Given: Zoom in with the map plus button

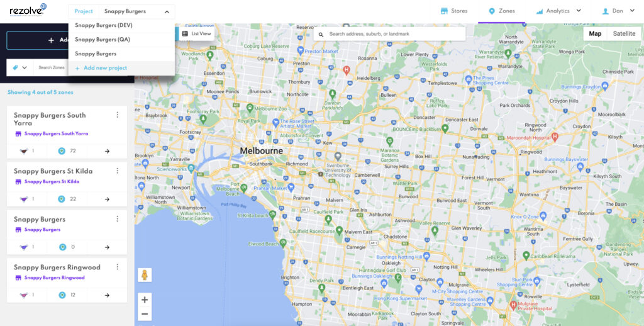Looking at the screenshot, I should click(x=145, y=300).
